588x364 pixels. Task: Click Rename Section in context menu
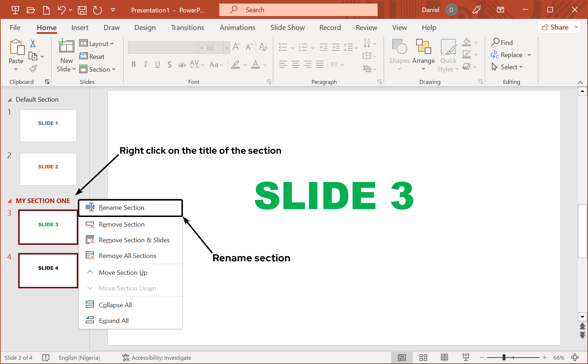pyautogui.click(x=121, y=207)
